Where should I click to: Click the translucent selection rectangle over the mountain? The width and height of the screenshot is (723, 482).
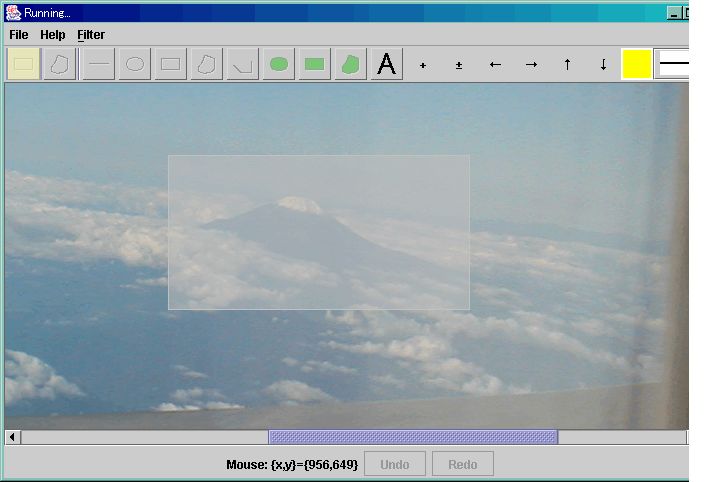[319, 232]
